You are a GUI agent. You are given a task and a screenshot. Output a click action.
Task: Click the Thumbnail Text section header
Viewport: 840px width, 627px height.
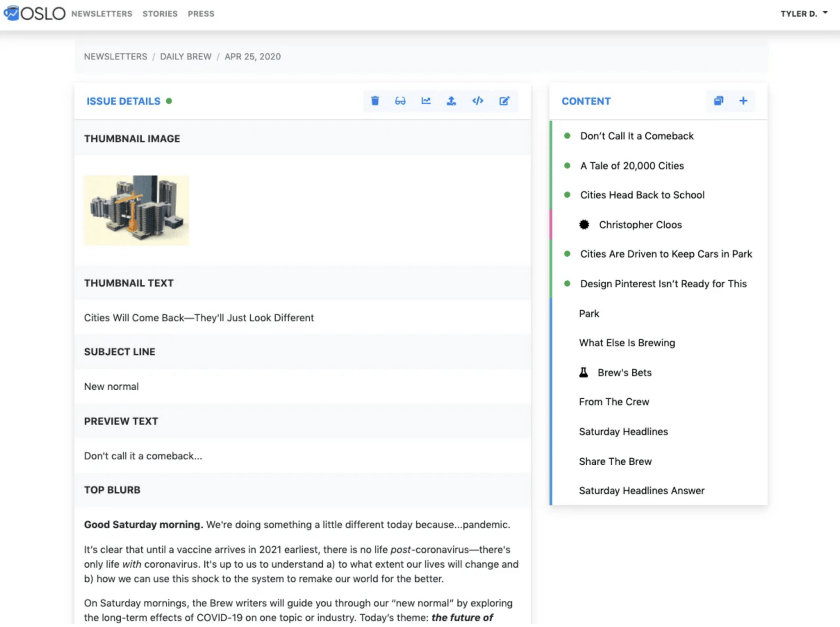click(302, 283)
